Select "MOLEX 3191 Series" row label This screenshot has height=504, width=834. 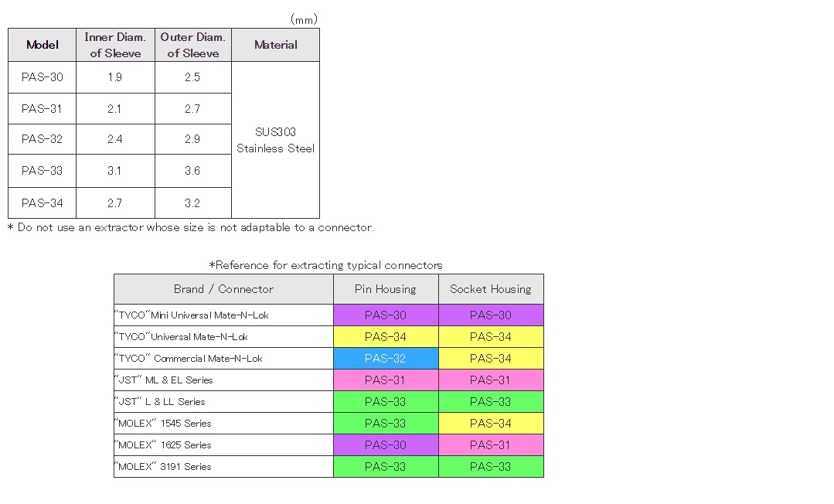coord(223,467)
